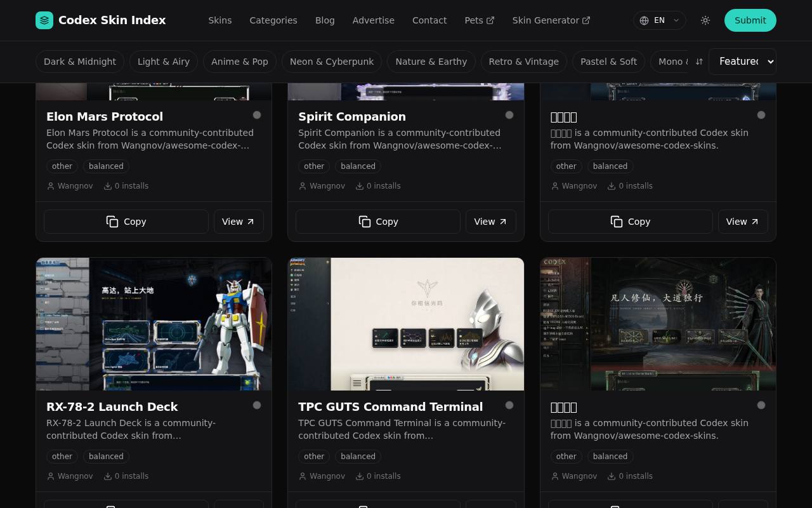812x508 pixels.
Task: Open the TPC GUTS Command Terminal title
Action: [391, 407]
